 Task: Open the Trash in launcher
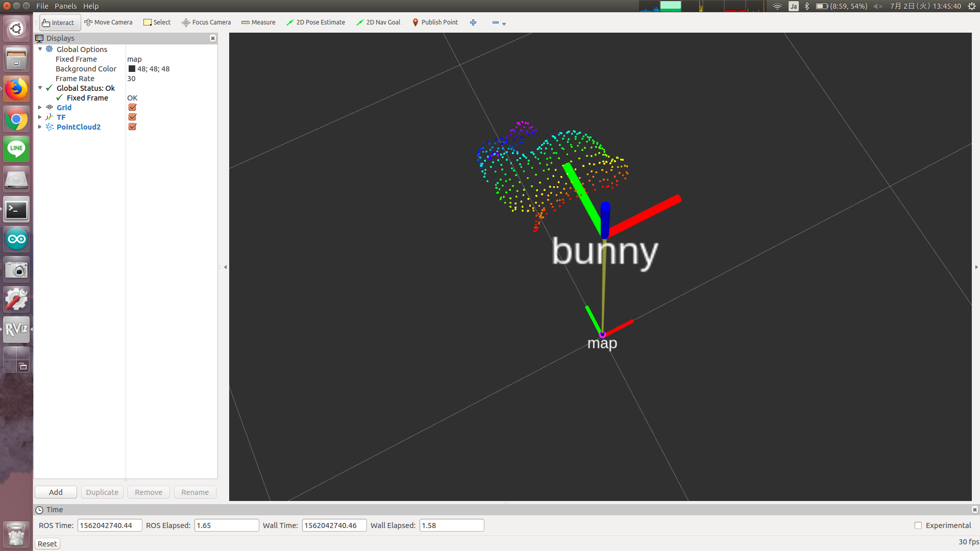[x=16, y=534]
